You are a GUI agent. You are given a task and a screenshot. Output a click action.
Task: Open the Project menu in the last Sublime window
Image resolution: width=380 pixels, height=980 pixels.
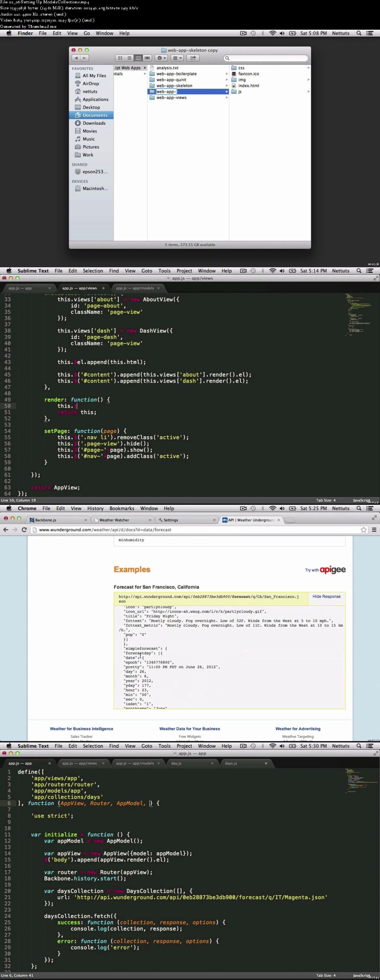point(184,746)
